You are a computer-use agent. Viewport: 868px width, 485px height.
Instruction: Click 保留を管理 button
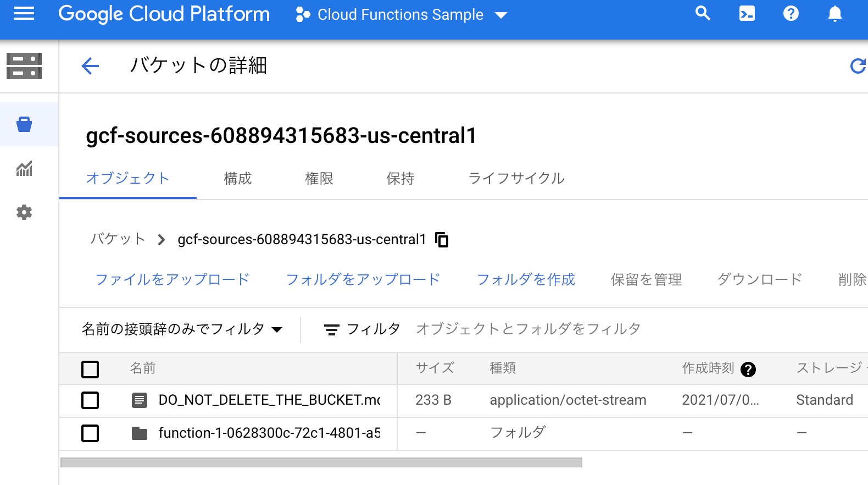point(646,279)
